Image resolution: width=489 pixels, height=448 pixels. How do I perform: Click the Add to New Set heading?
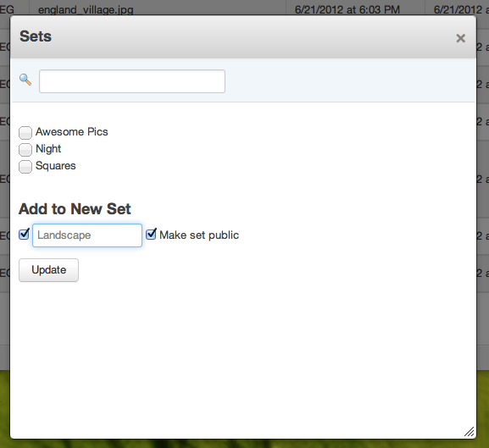tap(75, 208)
